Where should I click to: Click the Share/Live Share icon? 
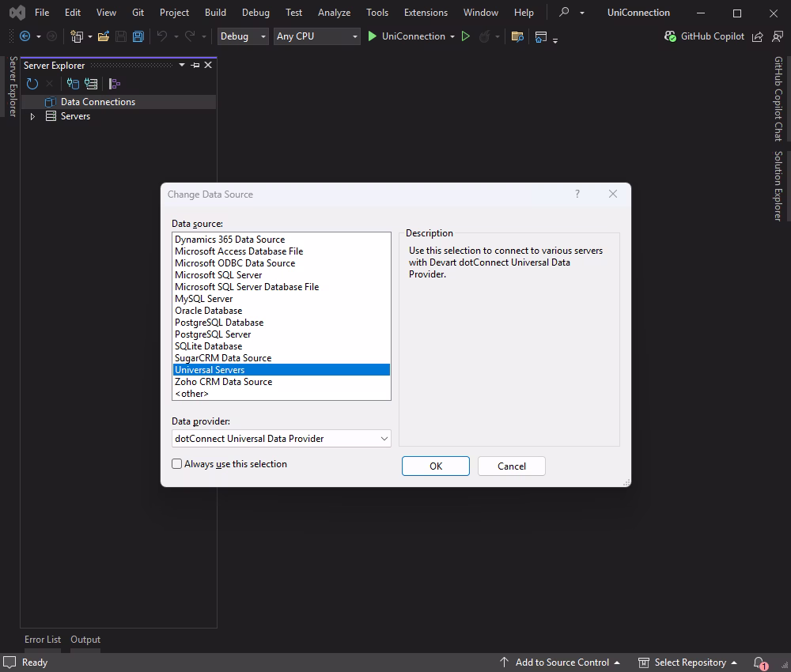click(x=757, y=36)
